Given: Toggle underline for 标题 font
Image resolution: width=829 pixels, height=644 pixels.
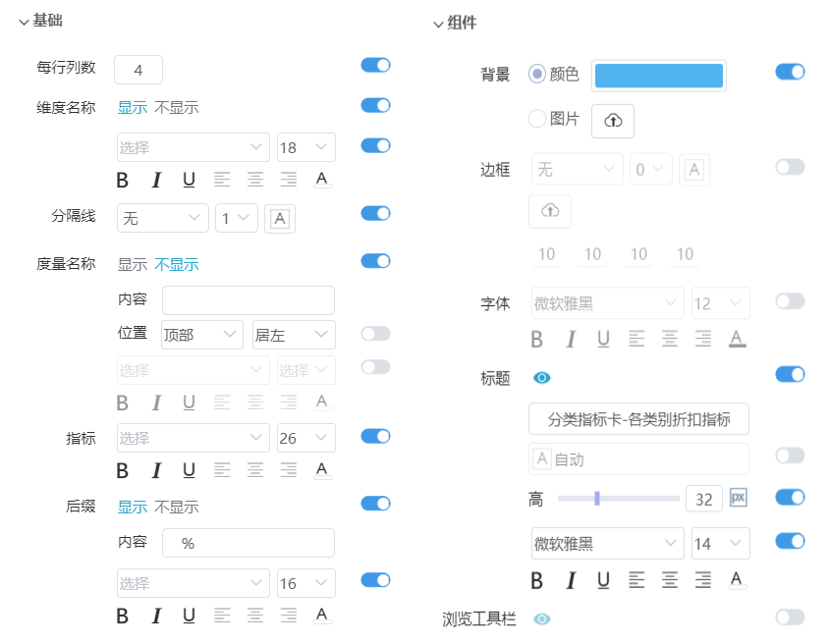Looking at the screenshot, I should point(603,581).
